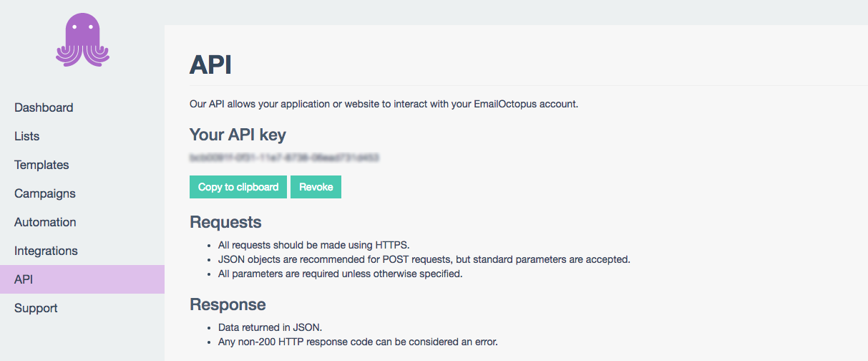This screenshot has width=868, height=361.
Task: Navigate to Campaigns
Action: 45,193
